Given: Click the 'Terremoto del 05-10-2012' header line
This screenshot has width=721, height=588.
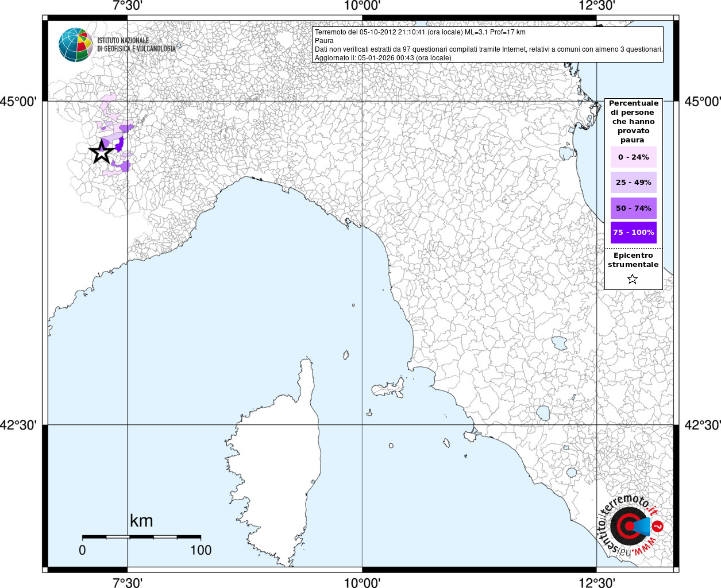Looking at the screenshot, I should click(x=420, y=32).
